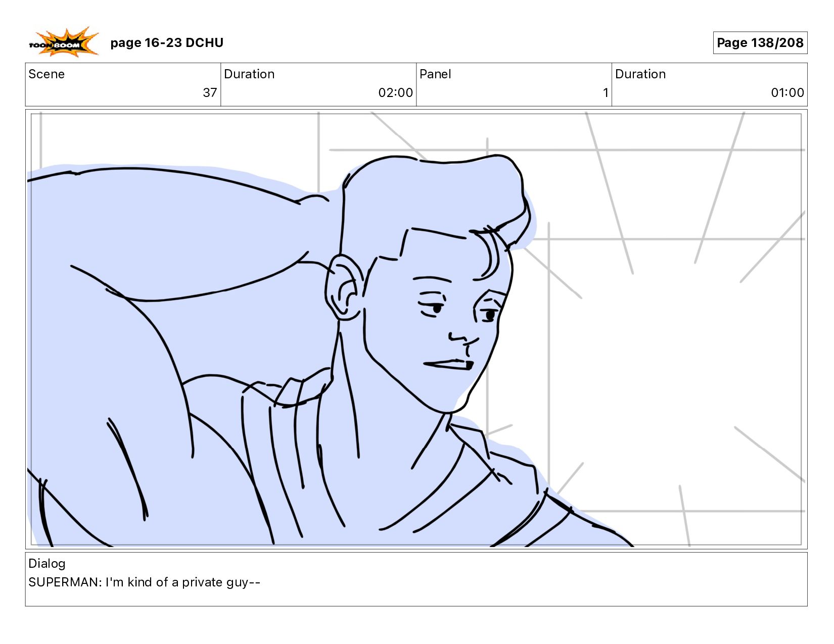
Task: Select the dialog line 'SUPERMAN: I'm kind of a private guy--'
Action: coord(145,582)
